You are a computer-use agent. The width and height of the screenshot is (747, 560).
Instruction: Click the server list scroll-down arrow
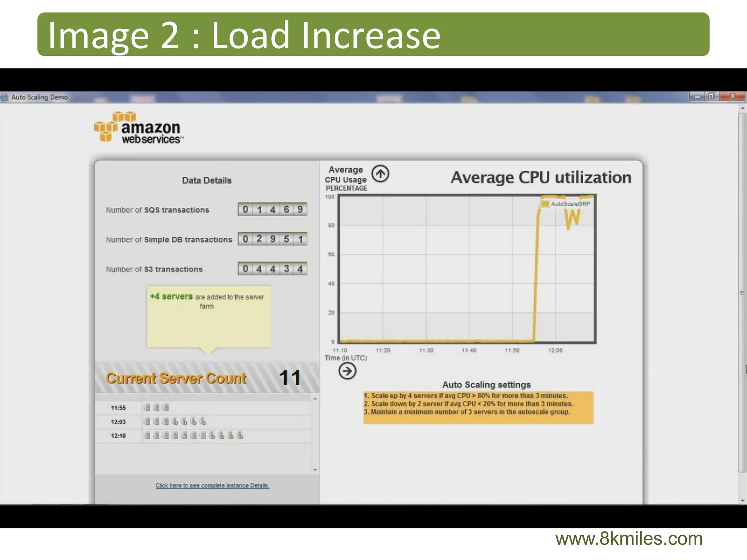pyautogui.click(x=315, y=470)
